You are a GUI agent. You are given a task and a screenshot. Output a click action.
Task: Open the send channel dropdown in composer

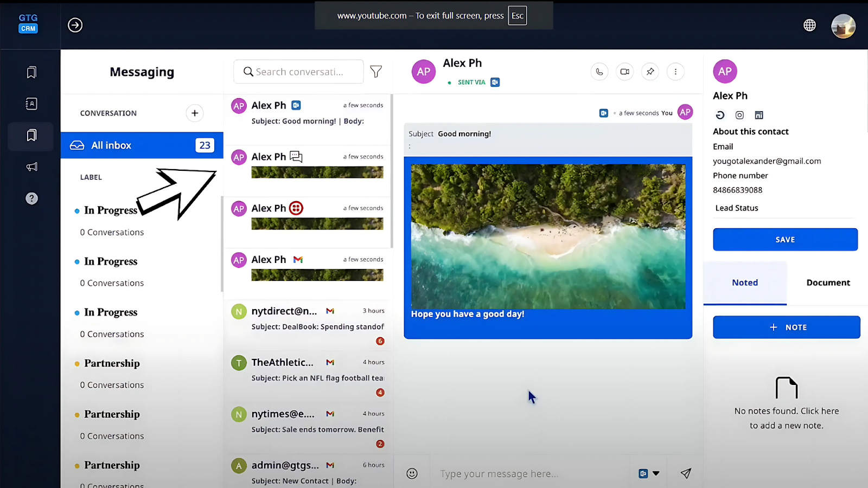point(649,473)
